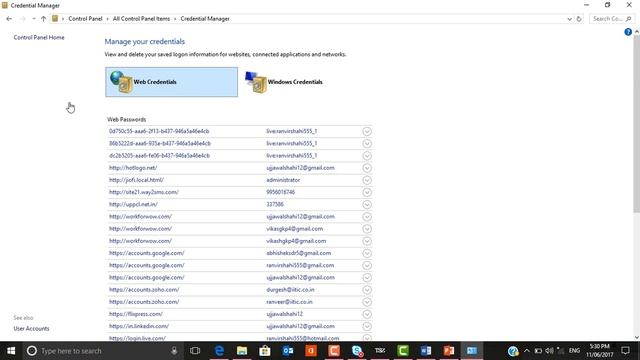
Task: Open the Office app taskbar icon
Action: point(311,351)
